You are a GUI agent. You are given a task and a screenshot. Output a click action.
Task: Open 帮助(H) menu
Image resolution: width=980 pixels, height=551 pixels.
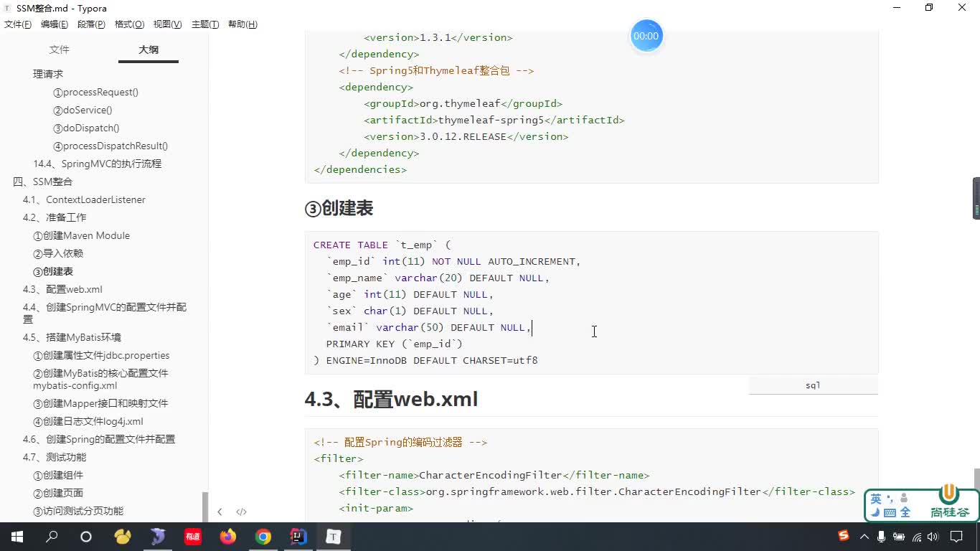242,24
